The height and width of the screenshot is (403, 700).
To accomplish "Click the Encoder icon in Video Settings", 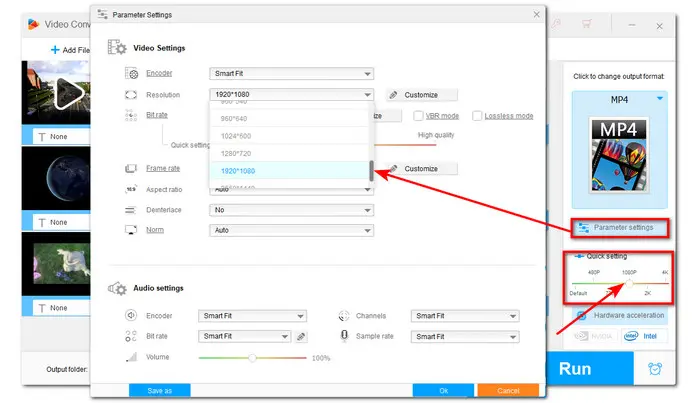I will point(131,73).
